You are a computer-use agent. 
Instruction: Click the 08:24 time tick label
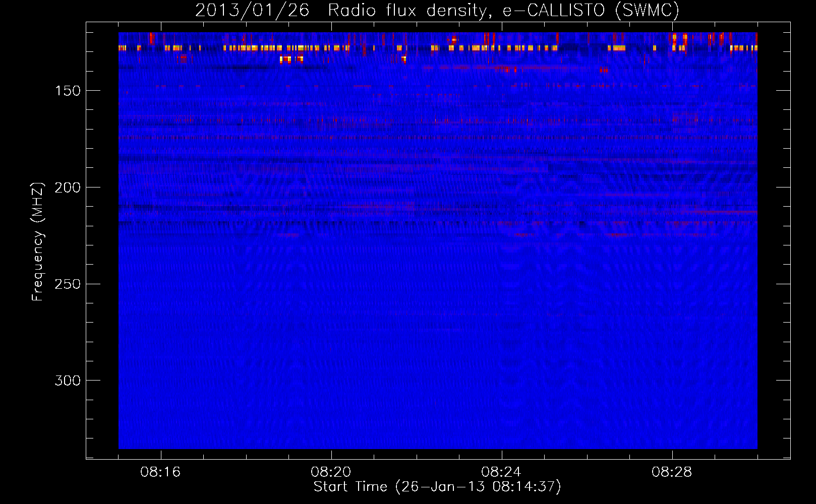click(x=501, y=472)
